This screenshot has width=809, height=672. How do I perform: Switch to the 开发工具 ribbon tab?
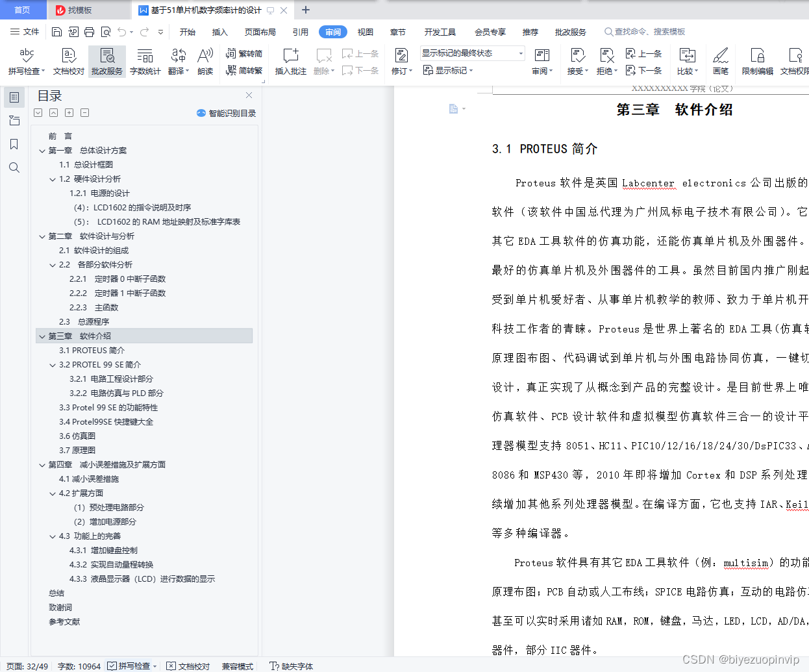tap(440, 32)
